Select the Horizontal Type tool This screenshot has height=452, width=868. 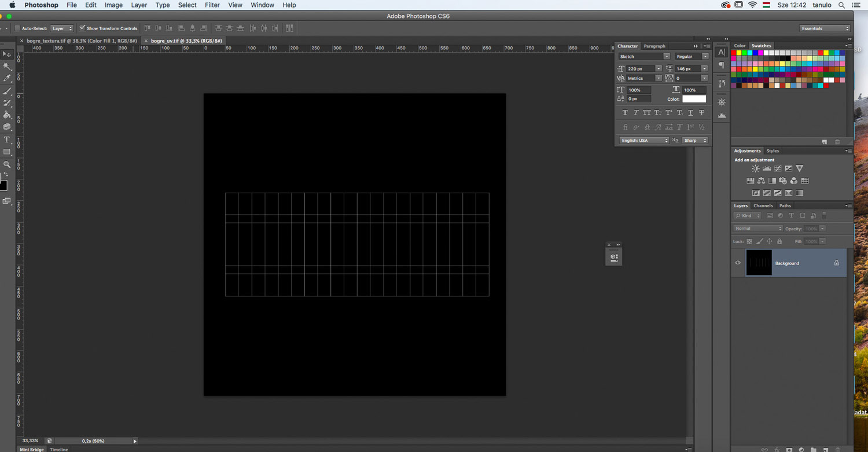(x=7, y=139)
